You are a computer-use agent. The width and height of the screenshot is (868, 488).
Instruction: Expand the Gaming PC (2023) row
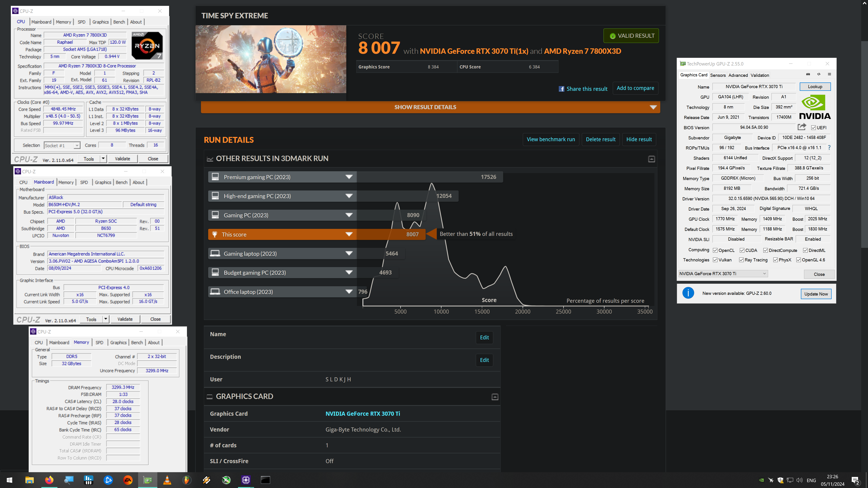(x=349, y=215)
